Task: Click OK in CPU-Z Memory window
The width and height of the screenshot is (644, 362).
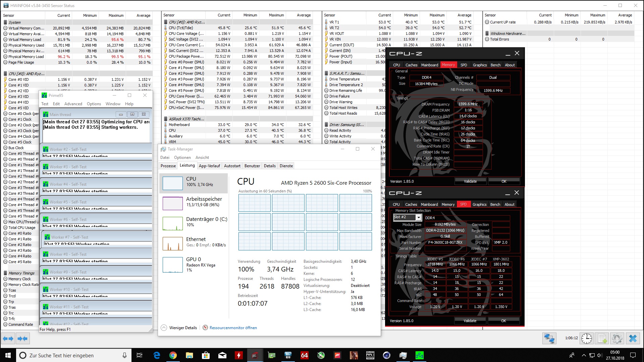Action: click(504, 181)
